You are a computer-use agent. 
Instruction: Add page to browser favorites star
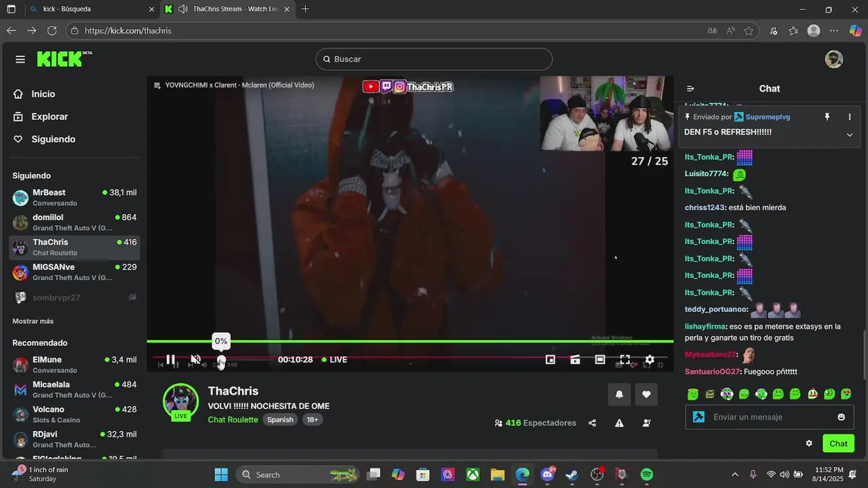[749, 30]
